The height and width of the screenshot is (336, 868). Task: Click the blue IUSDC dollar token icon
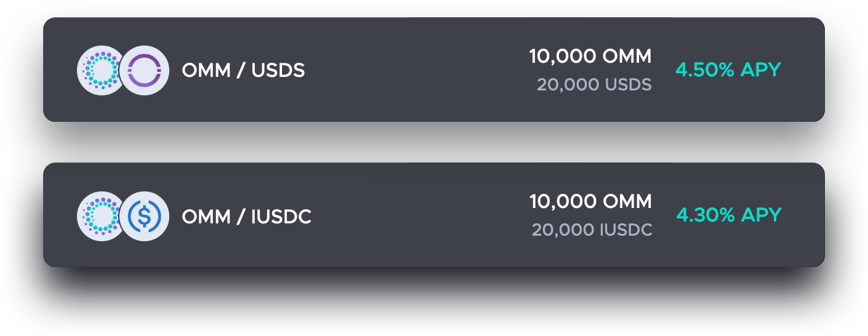pyautogui.click(x=145, y=216)
